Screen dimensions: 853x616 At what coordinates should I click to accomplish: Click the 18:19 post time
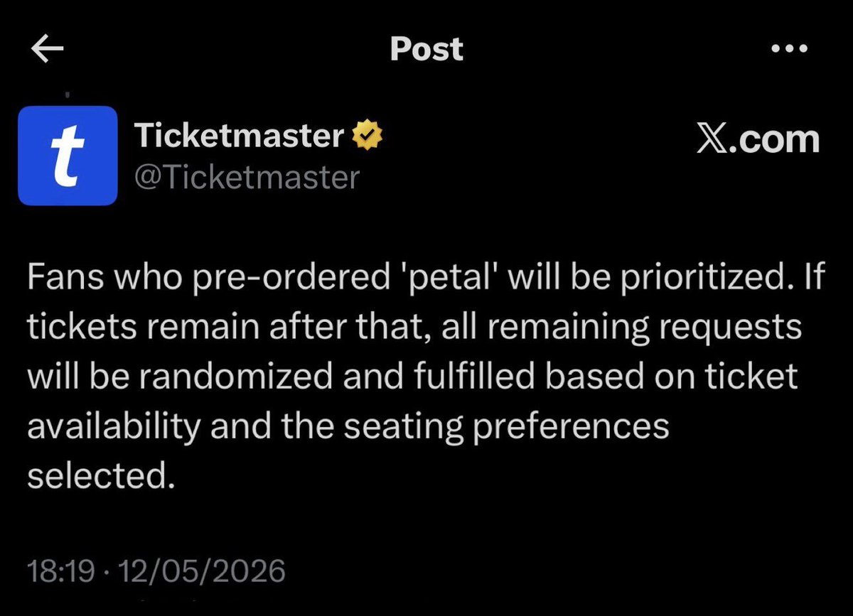[x=60, y=571]
